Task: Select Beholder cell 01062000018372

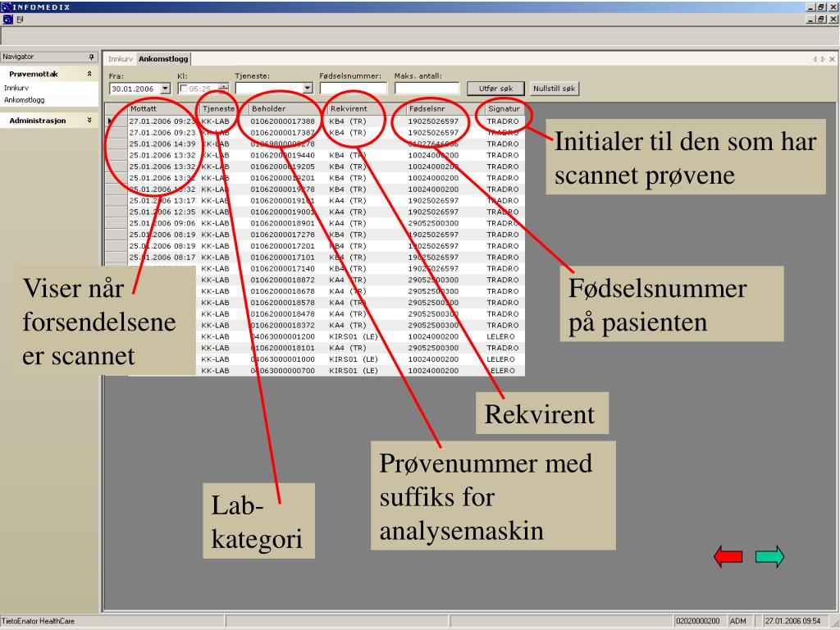Action: [282, 325]
